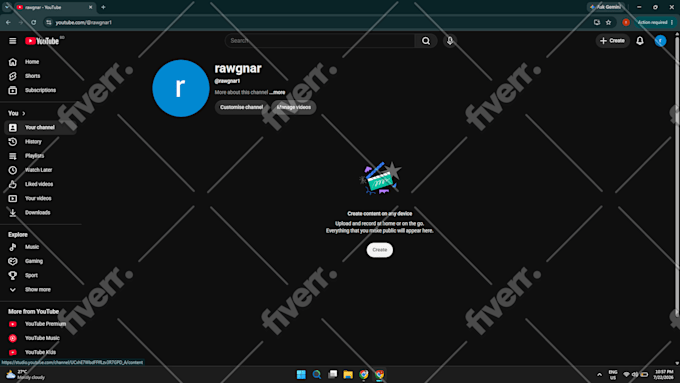The width and height of the screenshot is (680, 383).
Task: Open YouTube Music link
Action: tap(41, 338)
